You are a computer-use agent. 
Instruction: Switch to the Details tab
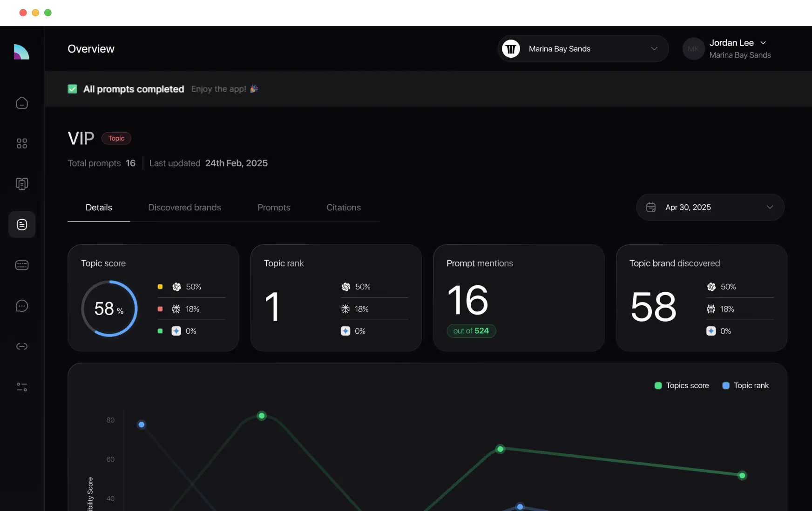click(99, 208)
